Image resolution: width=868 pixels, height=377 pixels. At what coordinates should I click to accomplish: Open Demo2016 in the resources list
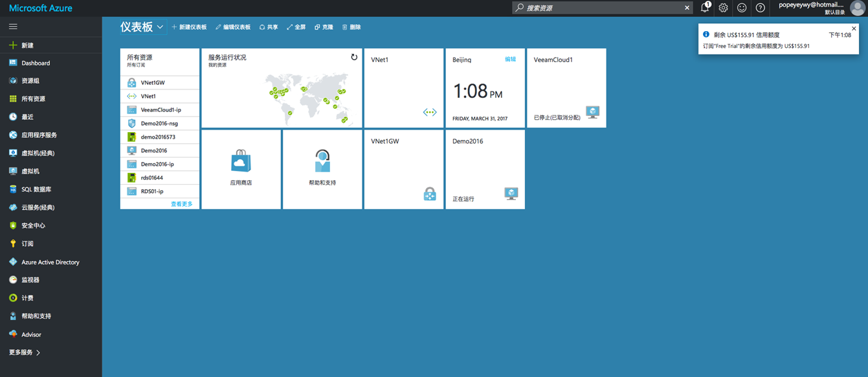160,150
